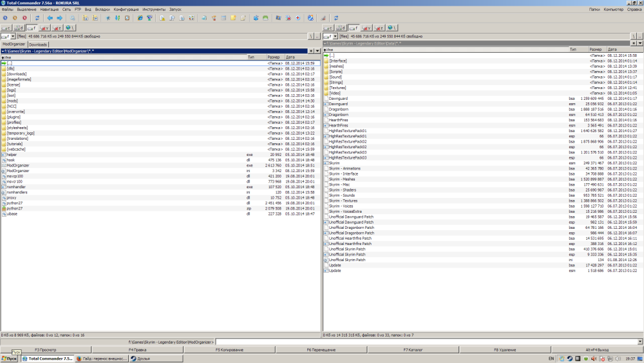Switch right panel to drive c

tap(328, 28)
